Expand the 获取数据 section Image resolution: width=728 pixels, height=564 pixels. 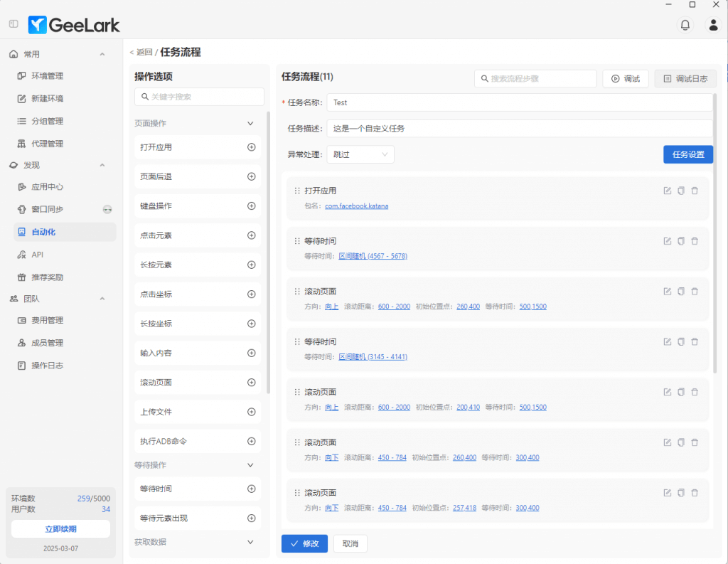point(250,542)
